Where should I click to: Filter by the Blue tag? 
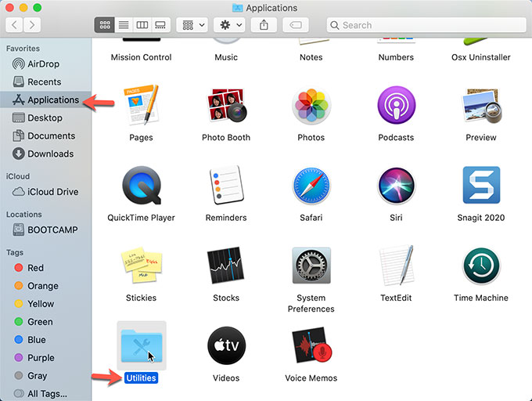tap(45, 340)
